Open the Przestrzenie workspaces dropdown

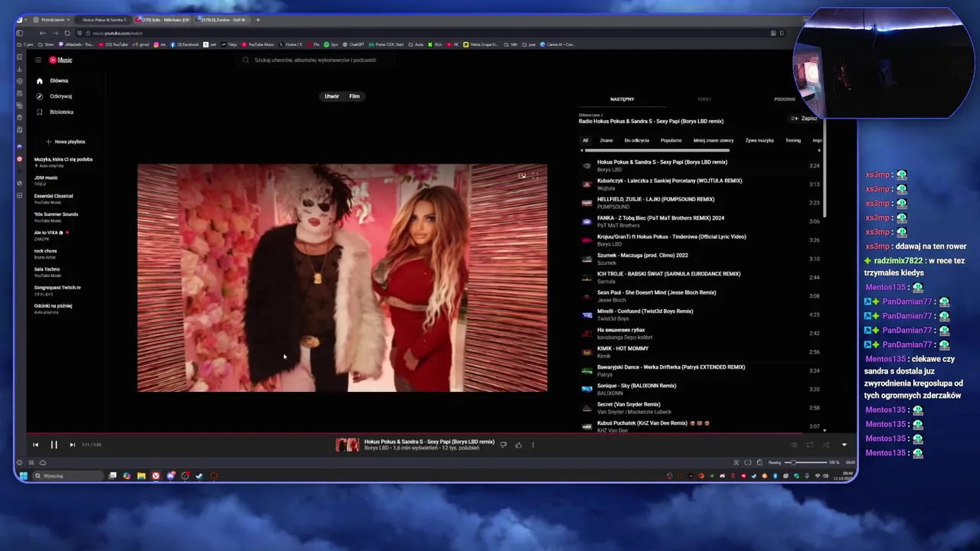[x=53, y=19]
